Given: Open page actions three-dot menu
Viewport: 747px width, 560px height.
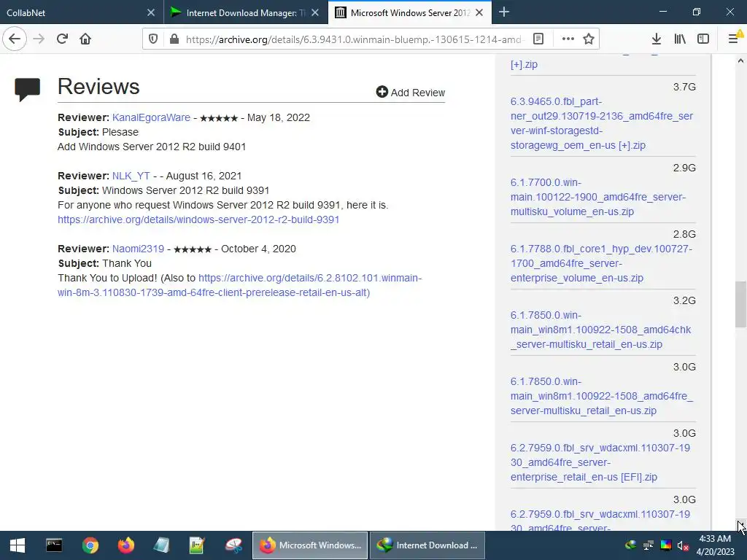Looking at the screenshot, I should (x=568, y=39).
